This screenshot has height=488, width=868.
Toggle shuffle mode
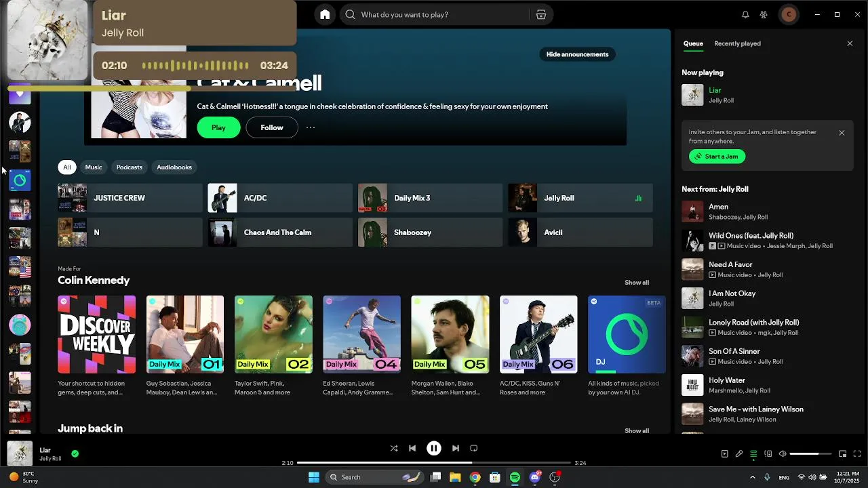point(394,448)
